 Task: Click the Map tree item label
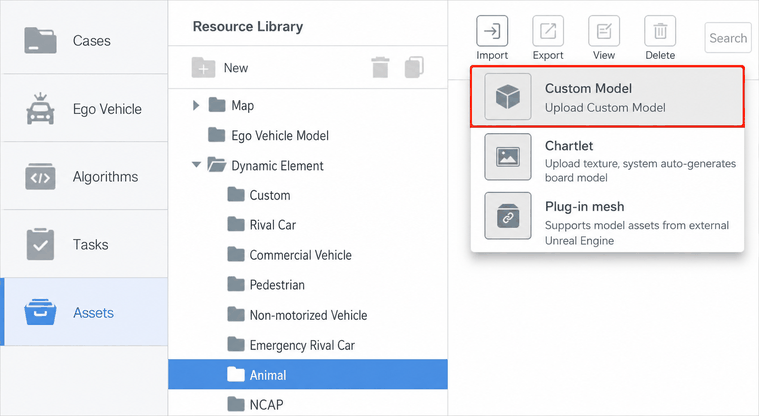coord(243,105)
